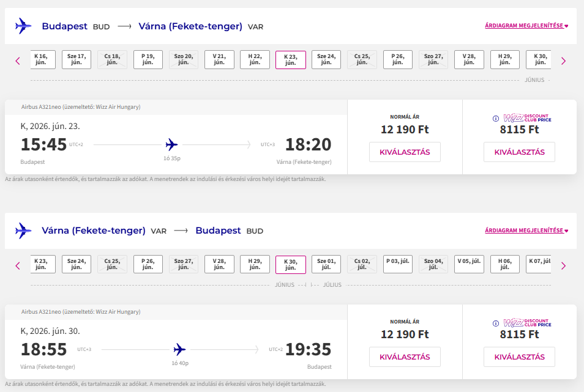Choose outbound Discount Club 8115 Ft 'Kiválasztás'
The height and width of the screenshot is (392, 584).
click(519, 152)
